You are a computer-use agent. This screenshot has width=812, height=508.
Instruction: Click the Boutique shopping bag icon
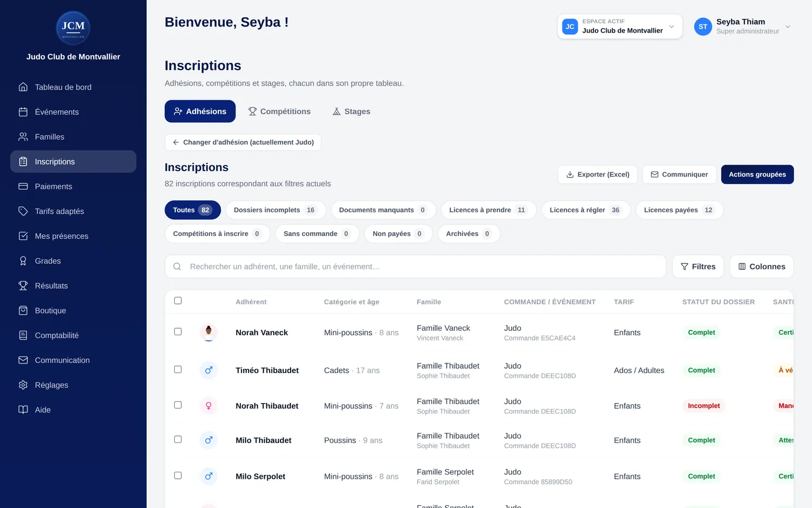click(23, 311)
